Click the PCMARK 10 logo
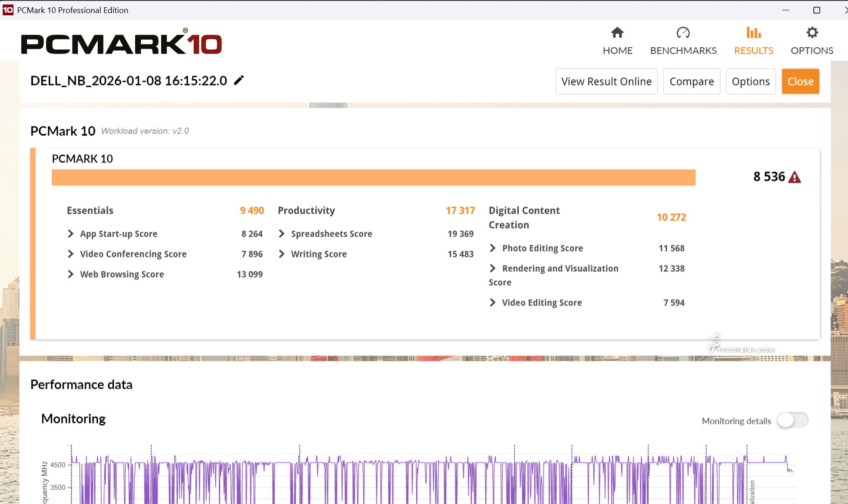This screenshot has width=848, height=504. pos(122,42)
